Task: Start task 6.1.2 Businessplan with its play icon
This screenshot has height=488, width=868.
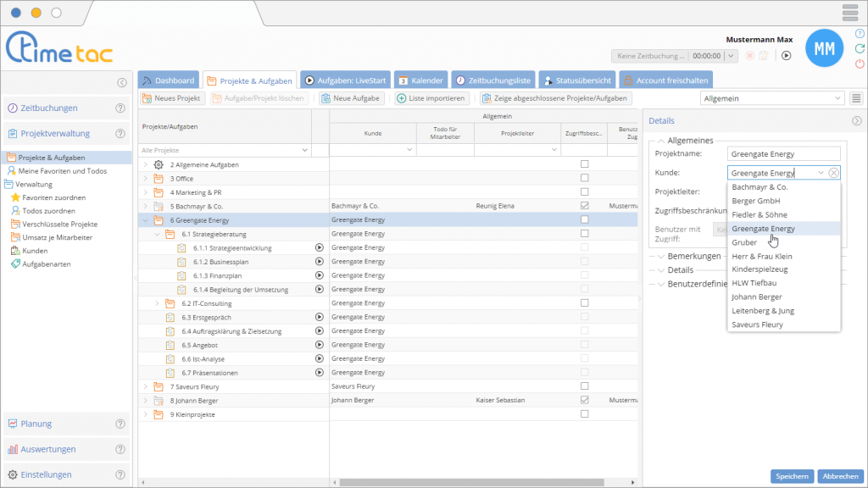Action: point(320,261)
